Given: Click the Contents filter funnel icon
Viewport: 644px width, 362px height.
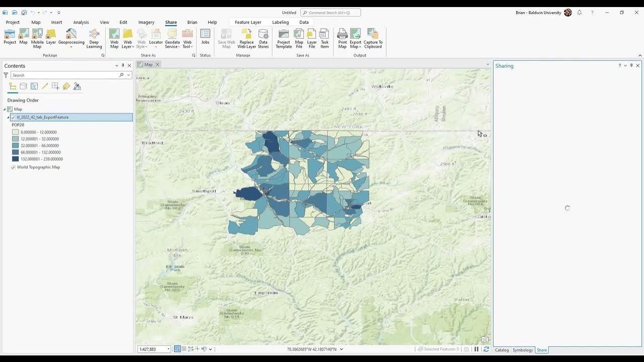Looking at the screenshot, I should click(x=6, y=75).
